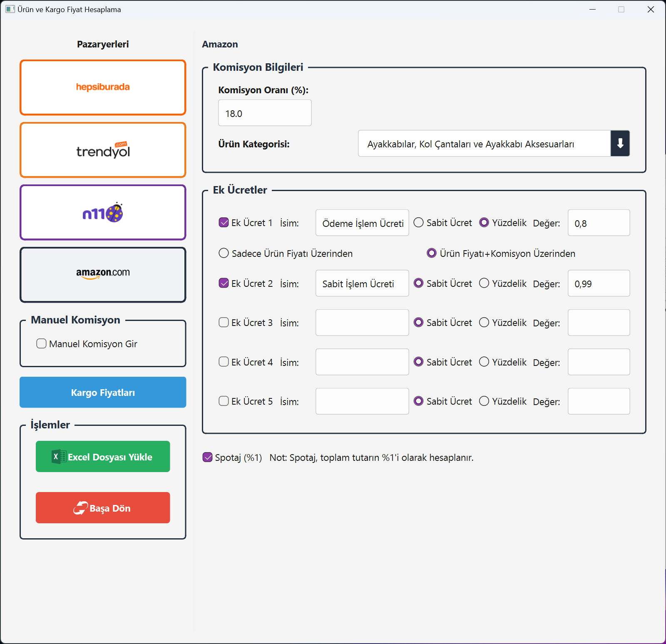Click the empty Ek Ücret 5 İsim field

(362, 401)
